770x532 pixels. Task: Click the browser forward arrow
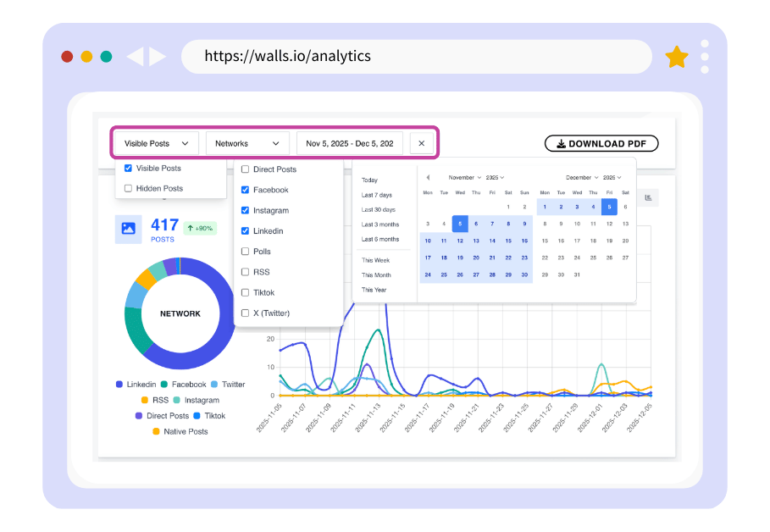[158, 56]
